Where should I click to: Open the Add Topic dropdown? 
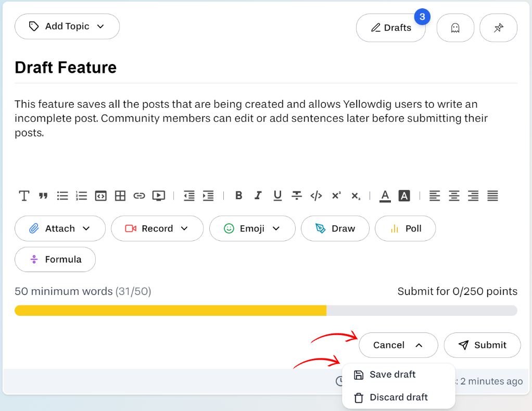(x=67, y=27)
